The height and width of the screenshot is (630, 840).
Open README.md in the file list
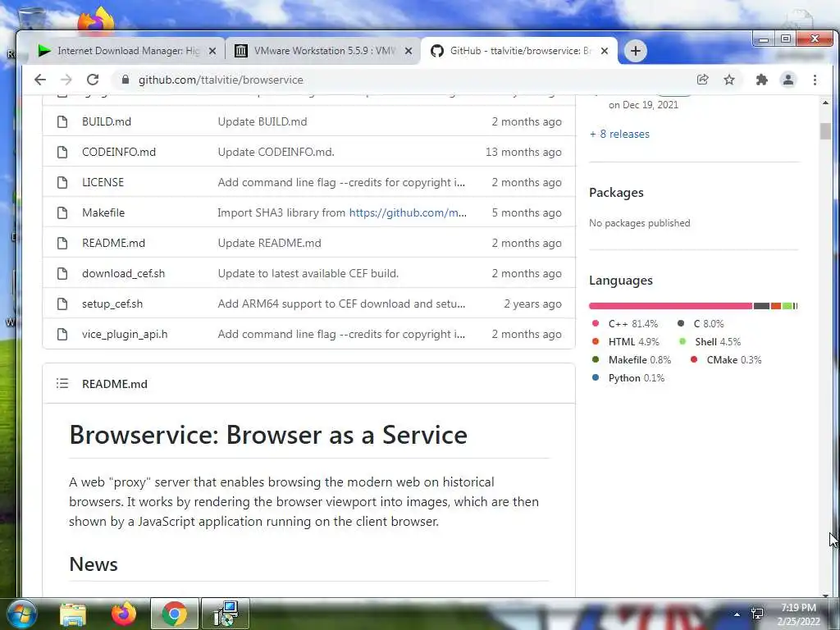[x=113, y=243]
